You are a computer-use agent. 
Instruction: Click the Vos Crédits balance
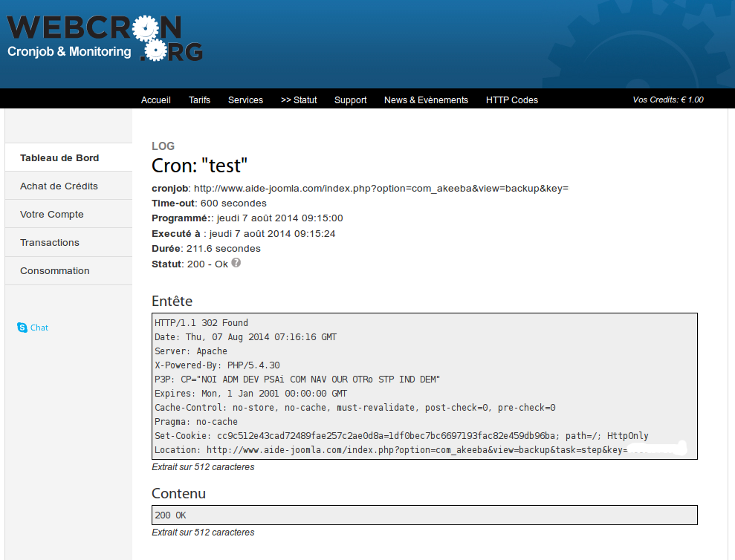pyautogui.click(x=667, y=100)
